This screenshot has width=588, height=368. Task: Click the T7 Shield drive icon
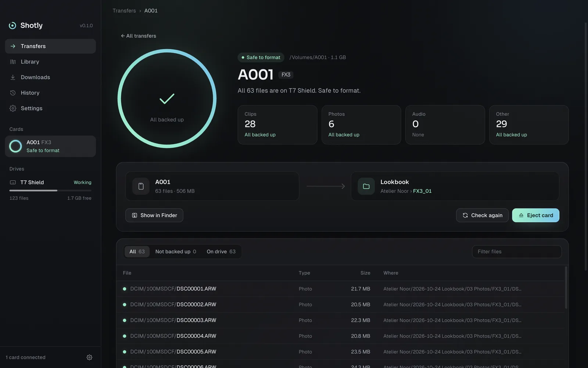pos(13,183)
